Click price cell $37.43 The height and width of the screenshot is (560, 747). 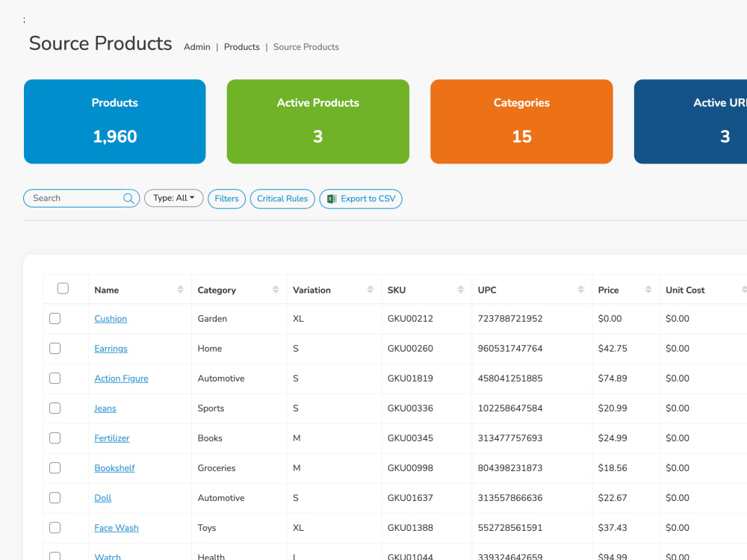pyautogui.click(x=613, y=528)
